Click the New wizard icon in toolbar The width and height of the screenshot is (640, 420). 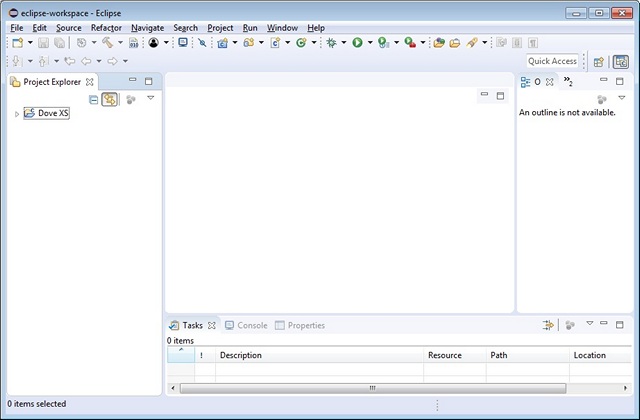click(x=18, y=42)
